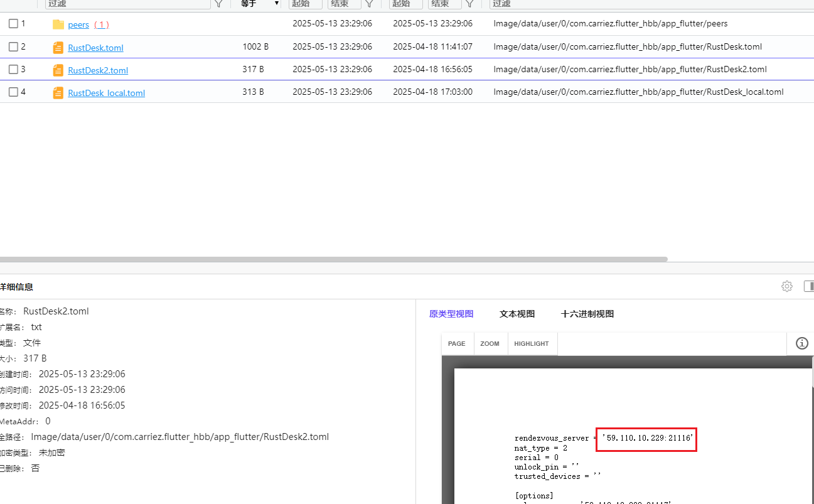Click the name value RustDesk2.toml in details
814x504 pixels.
click(56, 311)
